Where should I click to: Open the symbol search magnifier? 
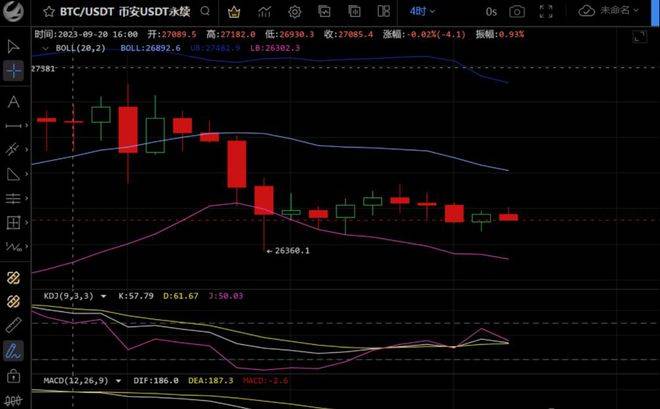click(x=205, y=11)
